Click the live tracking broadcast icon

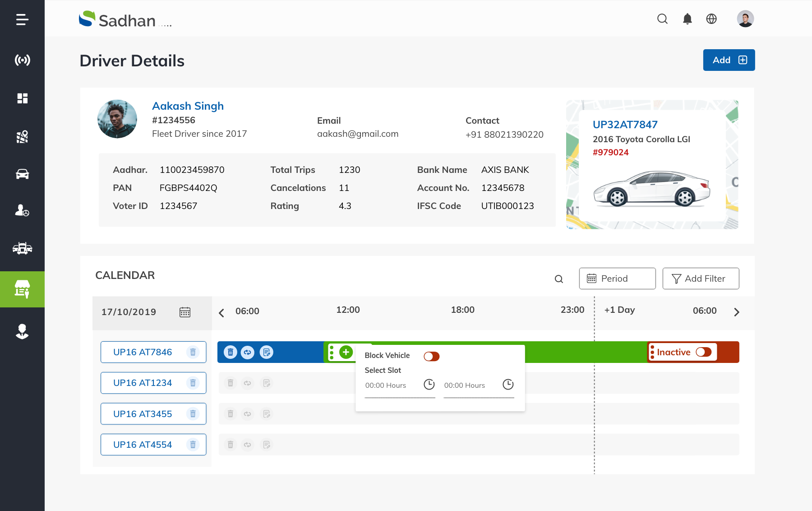[22, 60]
